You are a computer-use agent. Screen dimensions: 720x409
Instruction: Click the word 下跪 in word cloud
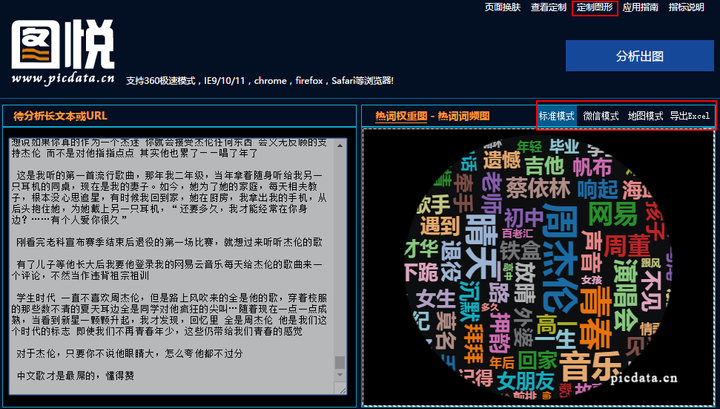pyautogui.click(x=422, y=271)
